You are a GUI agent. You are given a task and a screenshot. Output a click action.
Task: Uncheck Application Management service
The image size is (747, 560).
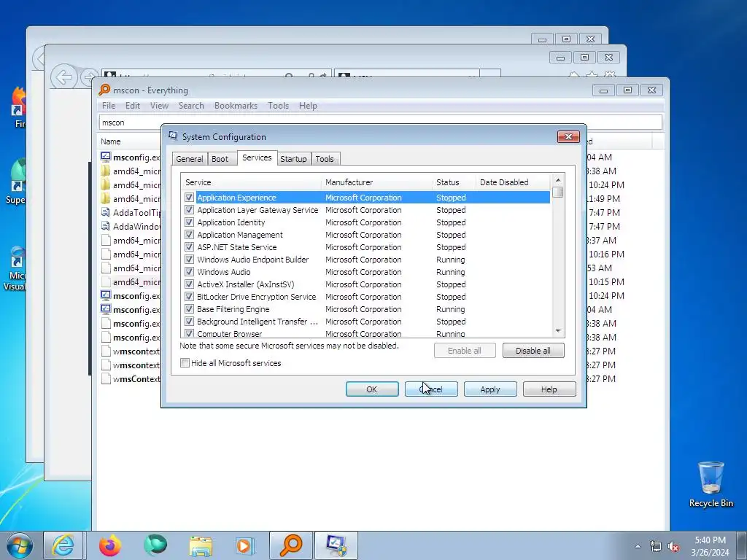[189, 234]
